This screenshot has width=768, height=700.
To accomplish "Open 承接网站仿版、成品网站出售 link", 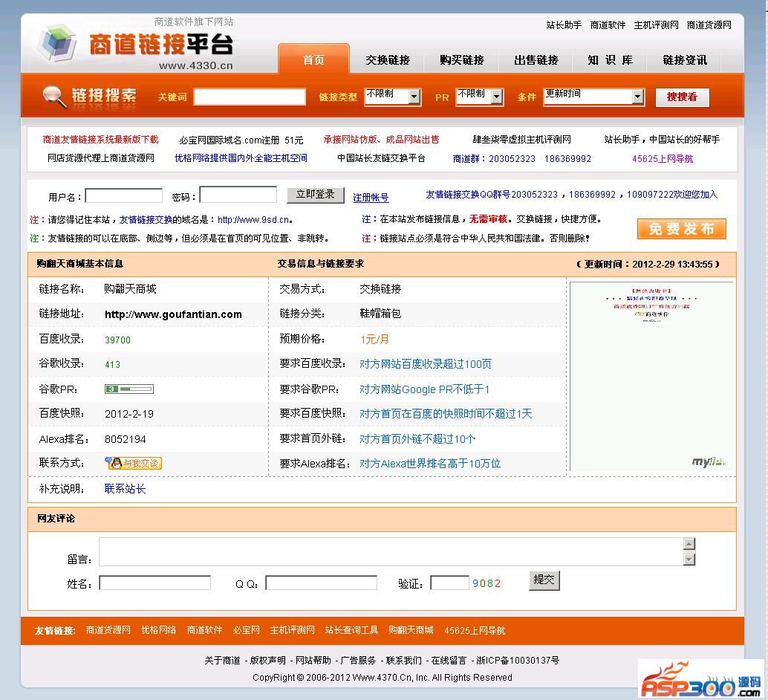I will [381, 140].
